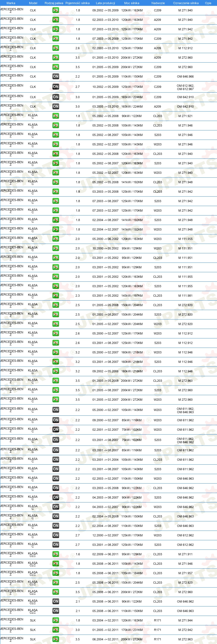This screenshot has width=217, height=644.
Task: Select engine code M 272.963
Action: (185, 639)
